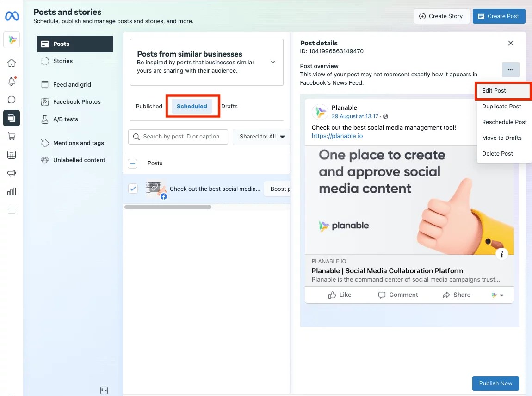Uncheck the selected scheduled post checkbox
The height and width of the screenshot is (396, 532).
(133, 189)
